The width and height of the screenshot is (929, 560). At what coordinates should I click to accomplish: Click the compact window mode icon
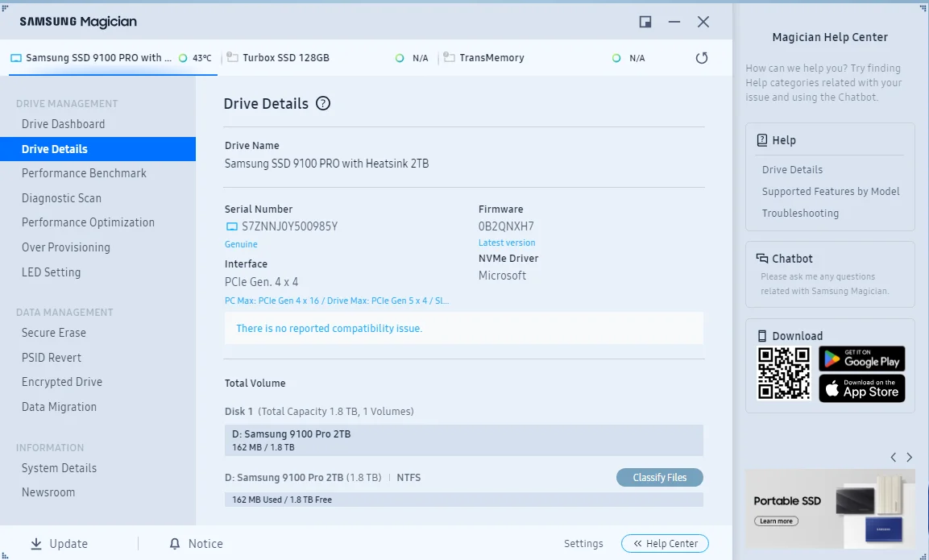click(x=645, y=22)
